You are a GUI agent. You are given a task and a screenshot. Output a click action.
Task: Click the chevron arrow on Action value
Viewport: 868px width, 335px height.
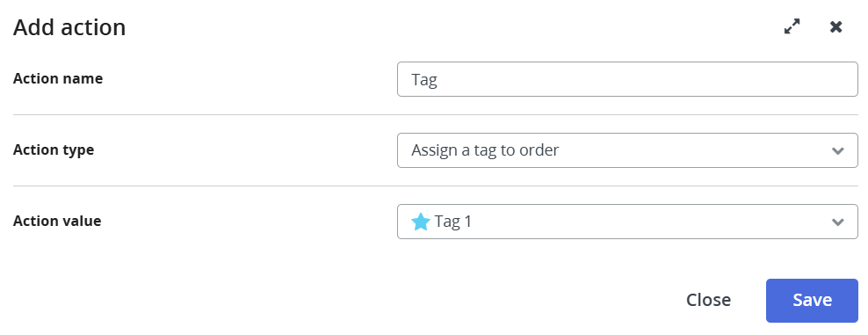tap(837, 222)
